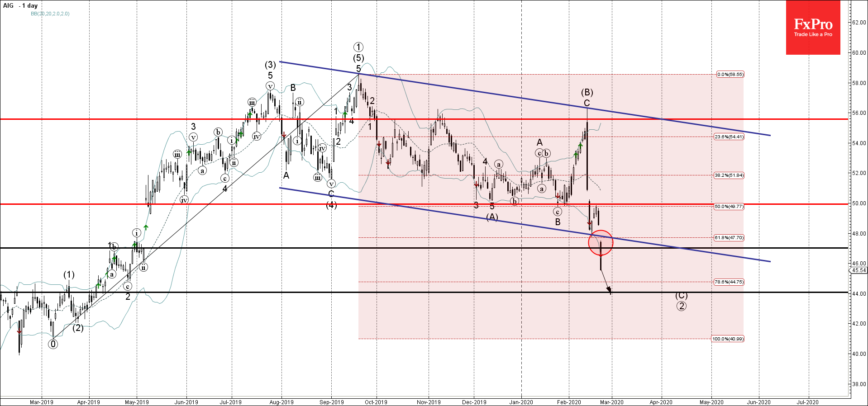868x406 pixels.
Task: Select the 0.0%(58.55) Fibonacci label
Action: [730, 74]
